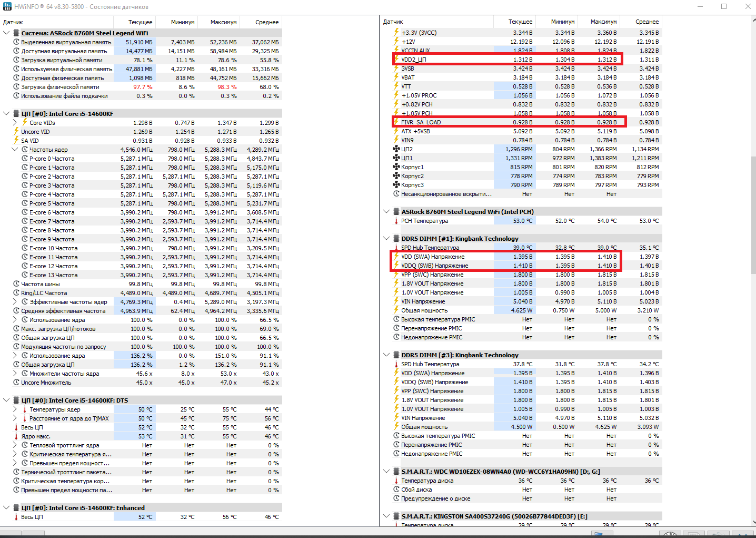The image size is (756, 538).
Task: Select the FIVR_SA_LOAD row
Action: 521,122
